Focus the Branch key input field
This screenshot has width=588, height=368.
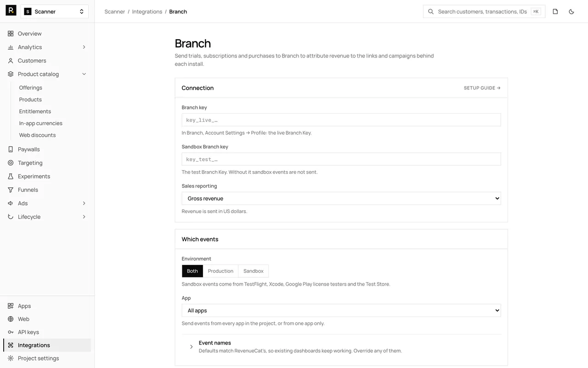point(341,120)
